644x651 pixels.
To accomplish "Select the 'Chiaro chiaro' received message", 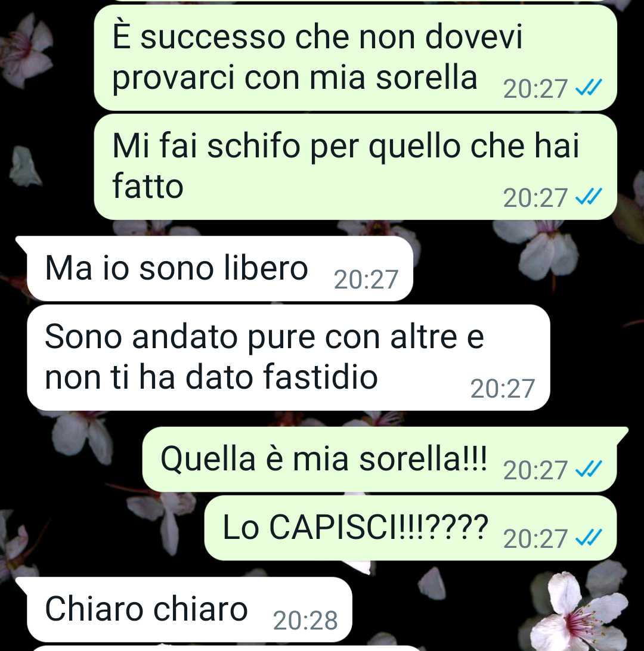I will pyautogui.click(x=184, y=609).
